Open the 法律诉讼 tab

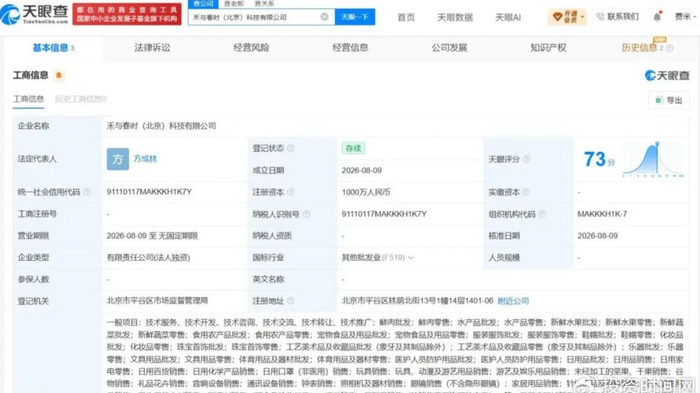click(x=152, y=48)
